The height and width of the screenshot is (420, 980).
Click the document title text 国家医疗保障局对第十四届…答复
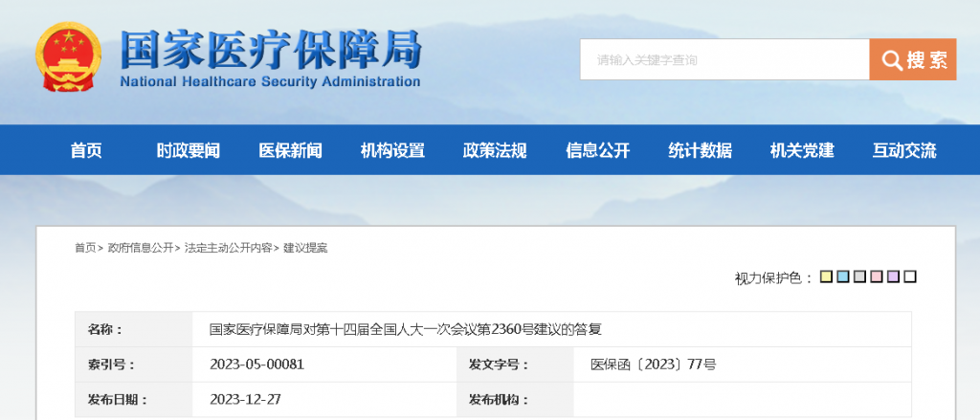[x=405, y=329]
